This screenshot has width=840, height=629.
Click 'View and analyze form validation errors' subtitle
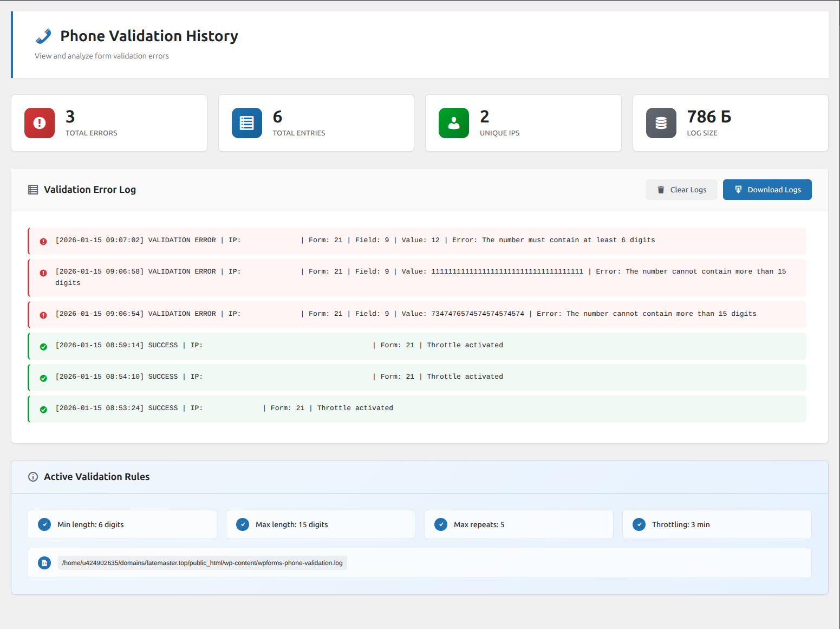tap(102, 56)
